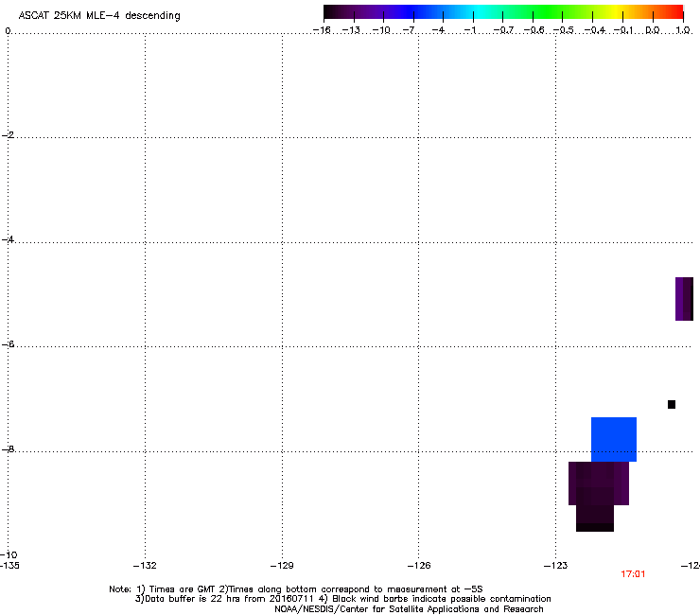The image size is (700, 615).
Task: Click color bar label 0.0
Action: [x=653, y=30]
